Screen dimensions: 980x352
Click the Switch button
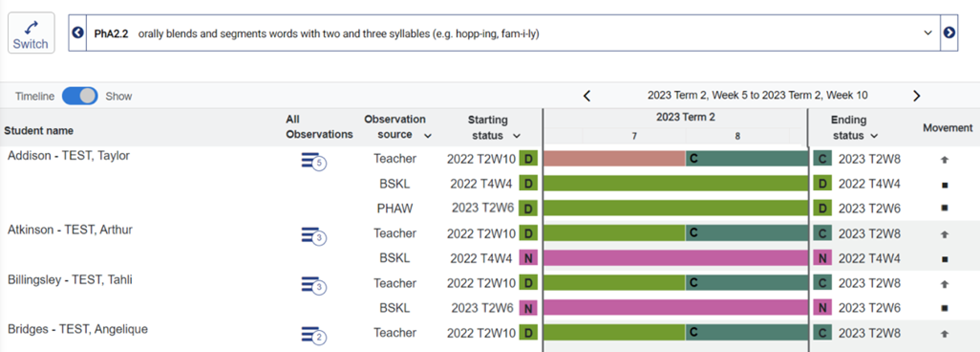31,33
